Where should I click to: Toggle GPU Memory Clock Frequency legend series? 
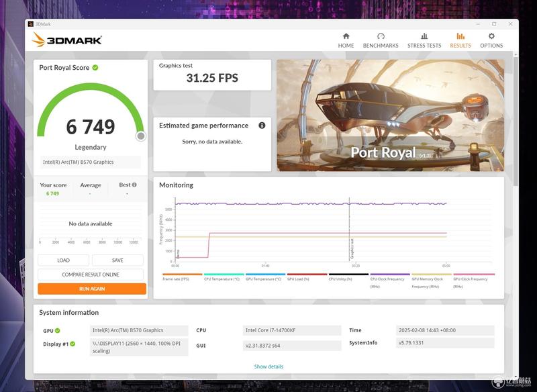(x=432, y=281)
